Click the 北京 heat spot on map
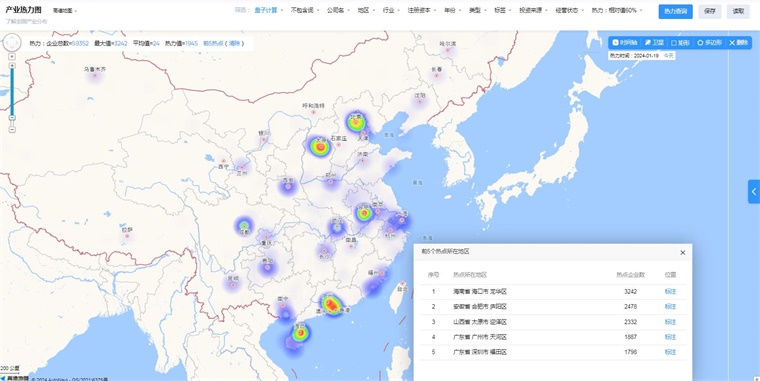760x381 pixels. click(x=356, y=122)
